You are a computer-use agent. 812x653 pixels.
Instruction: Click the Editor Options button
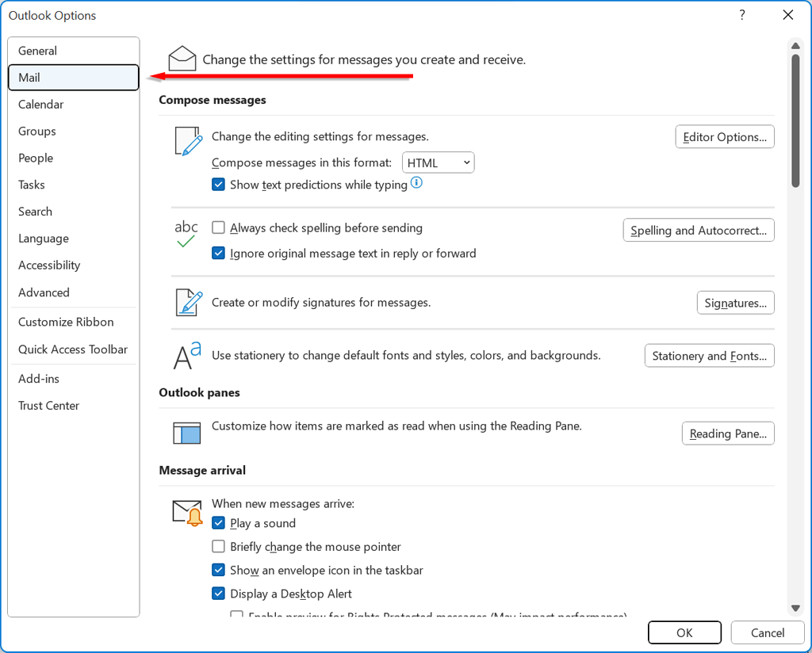(x=724, y=137)
